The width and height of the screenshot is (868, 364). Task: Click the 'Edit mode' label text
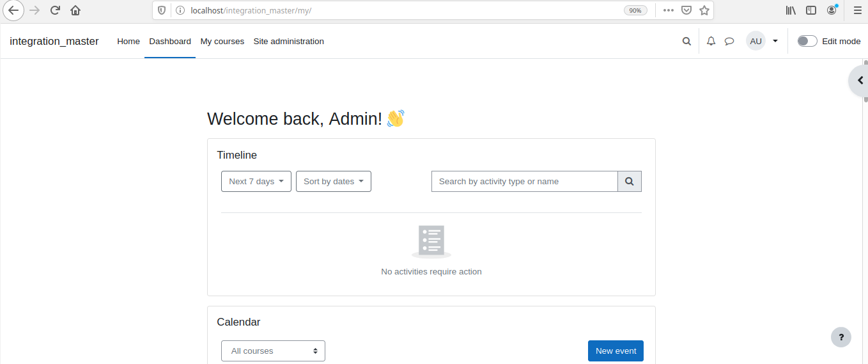coord(841,41)
